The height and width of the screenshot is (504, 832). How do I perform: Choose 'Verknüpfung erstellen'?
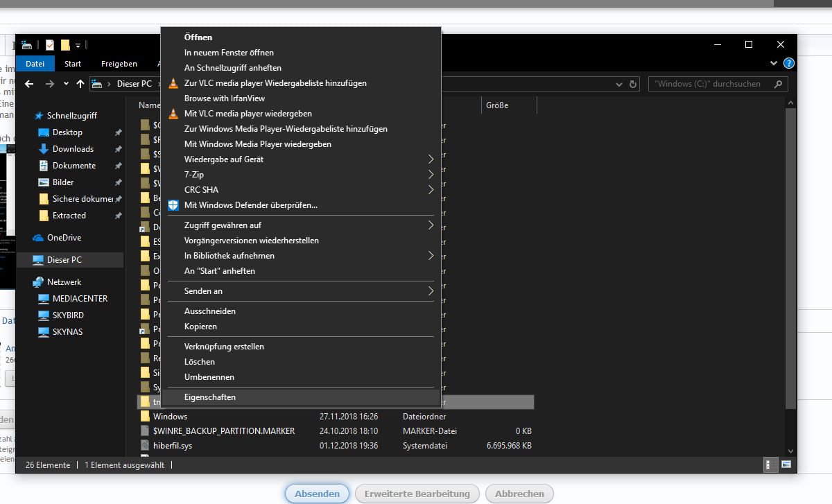pos(300,347)
